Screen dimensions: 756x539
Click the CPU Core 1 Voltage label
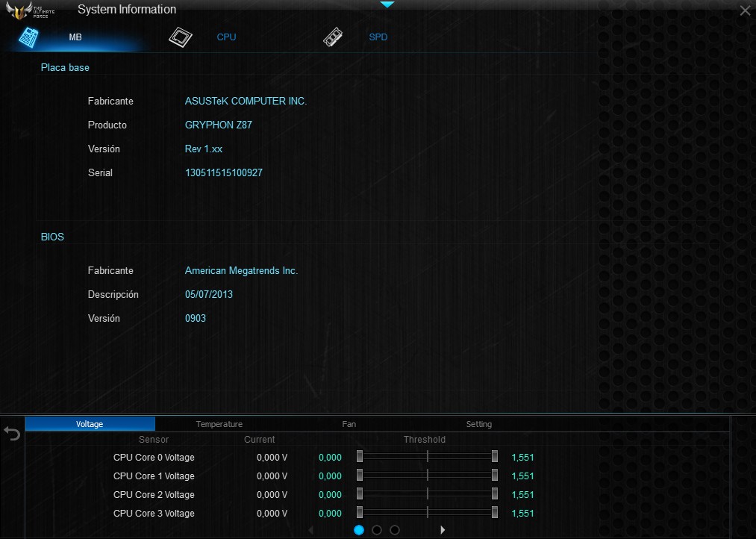(x=154, y=476)
